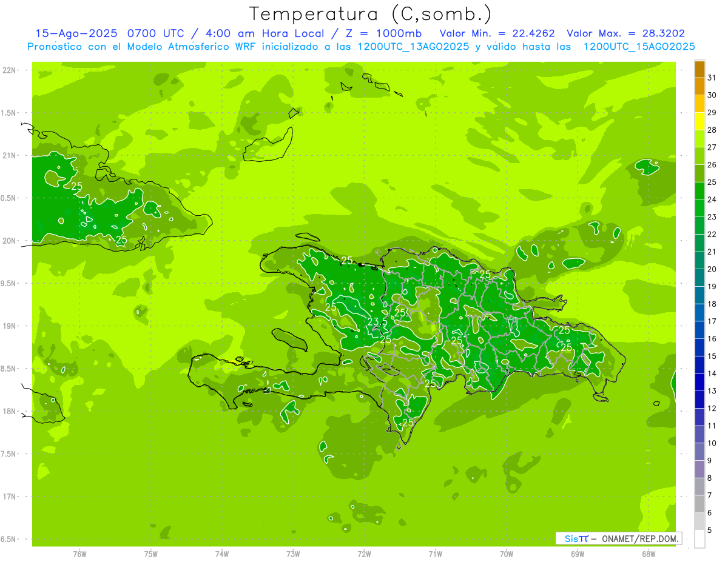
Task: Click the '9.5N' latitude axis label
Action: tap(8, 284)
